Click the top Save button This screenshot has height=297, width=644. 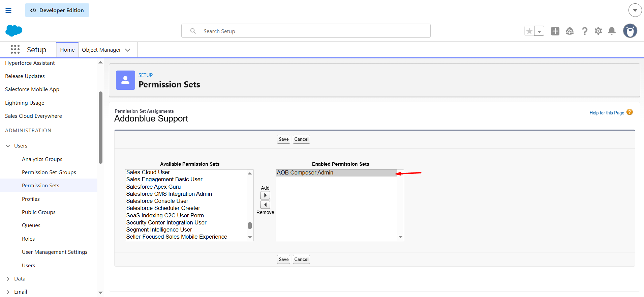point(284,139)
